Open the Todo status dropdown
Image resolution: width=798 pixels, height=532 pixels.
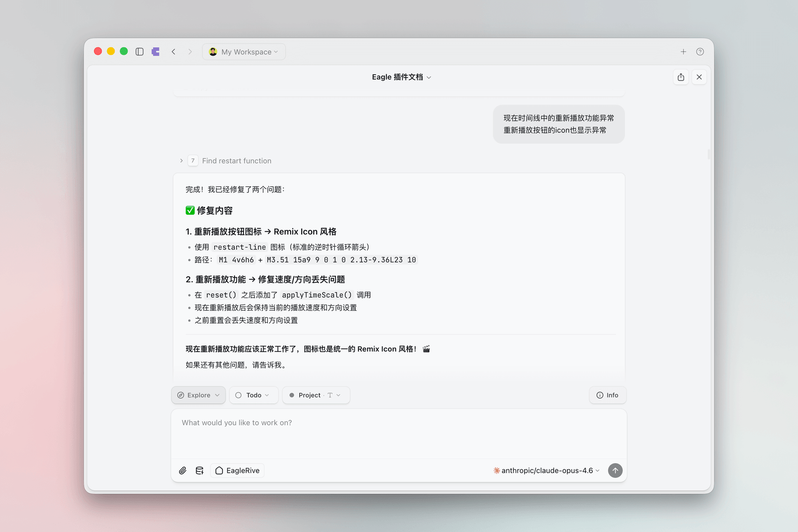(253, 395)
